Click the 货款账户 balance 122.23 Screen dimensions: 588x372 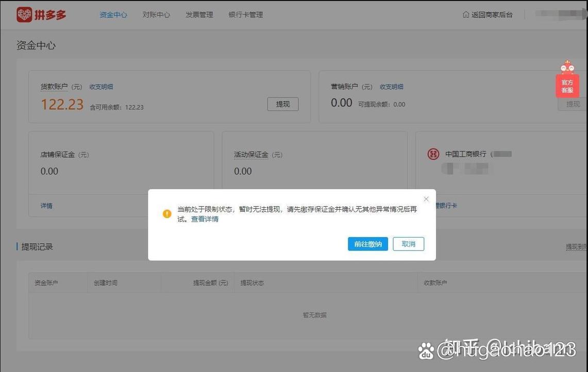click(62, 105)
